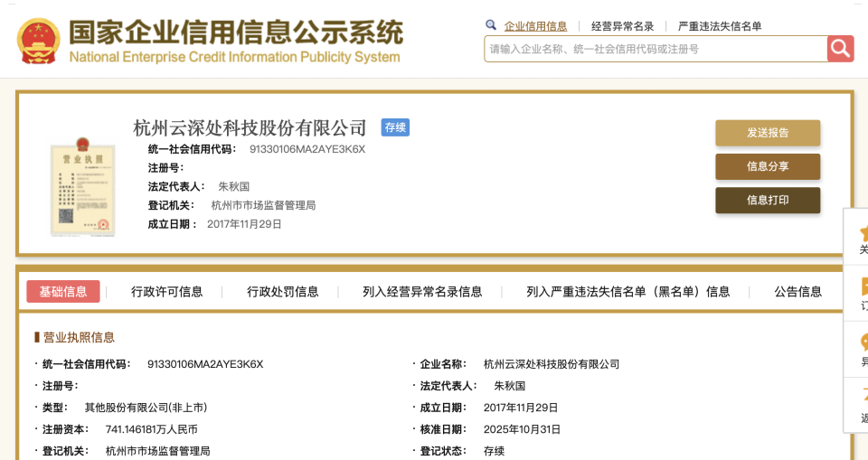This screenshot has width=868, height=460.
Task: Click the 发送报告 button
Action: click(x=768, y=133)
